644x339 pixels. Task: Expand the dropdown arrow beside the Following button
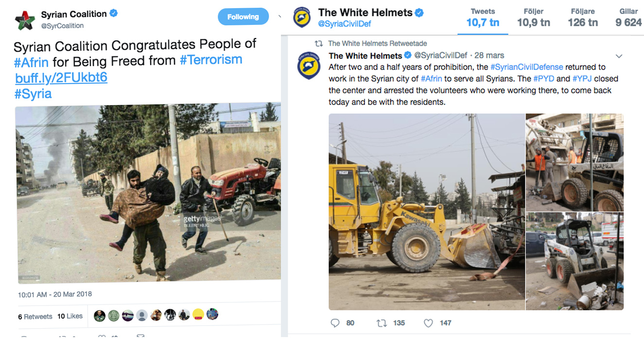click(279, 17)
